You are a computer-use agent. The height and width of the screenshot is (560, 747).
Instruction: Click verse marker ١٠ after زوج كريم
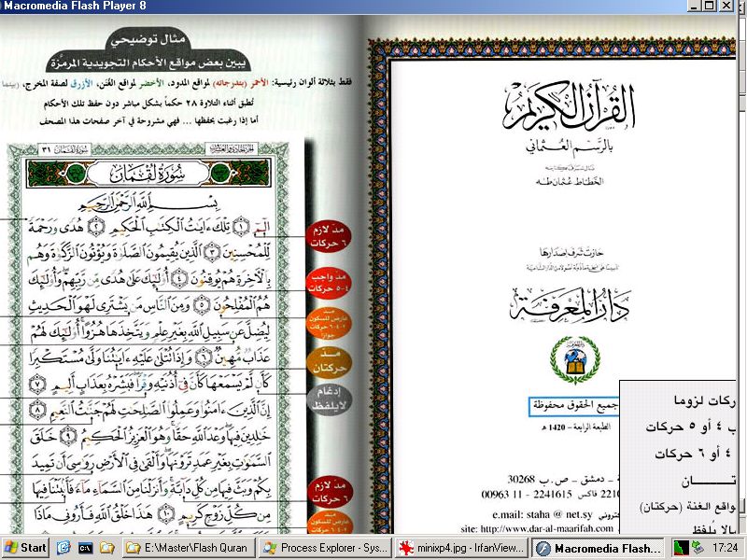pyautogui.click(x=166, y=515)
